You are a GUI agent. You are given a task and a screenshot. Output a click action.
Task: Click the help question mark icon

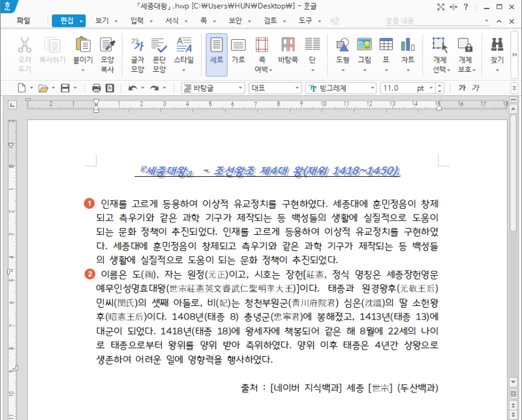click(466, 7)
